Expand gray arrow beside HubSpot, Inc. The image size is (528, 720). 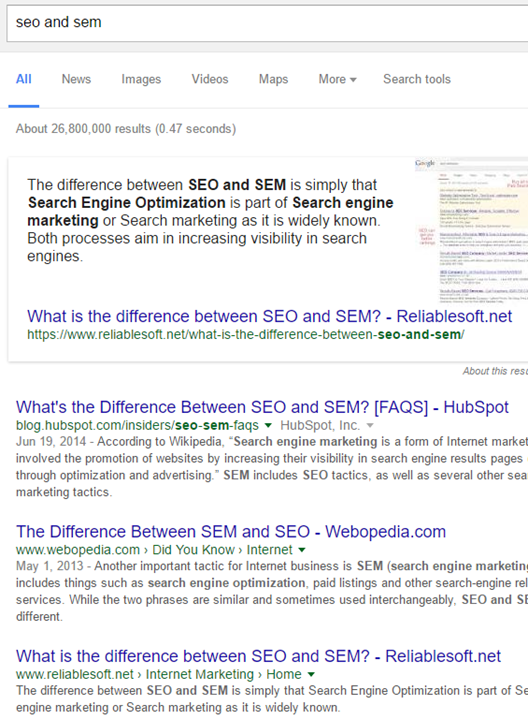[x=370, y=425]
